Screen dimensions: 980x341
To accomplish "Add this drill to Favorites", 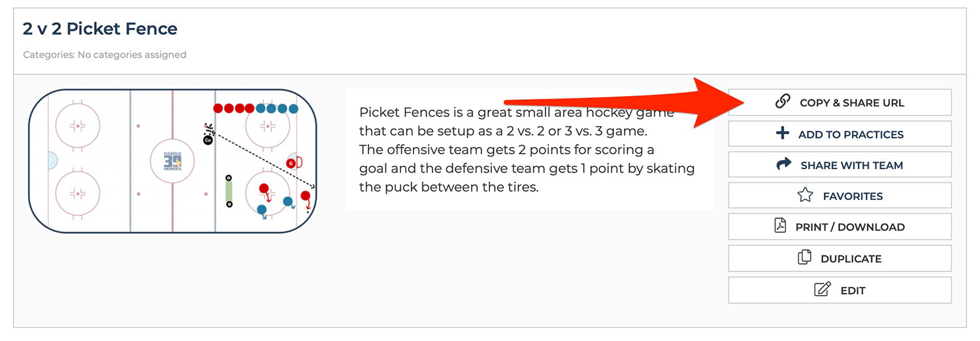I will [x=840, y=196].
